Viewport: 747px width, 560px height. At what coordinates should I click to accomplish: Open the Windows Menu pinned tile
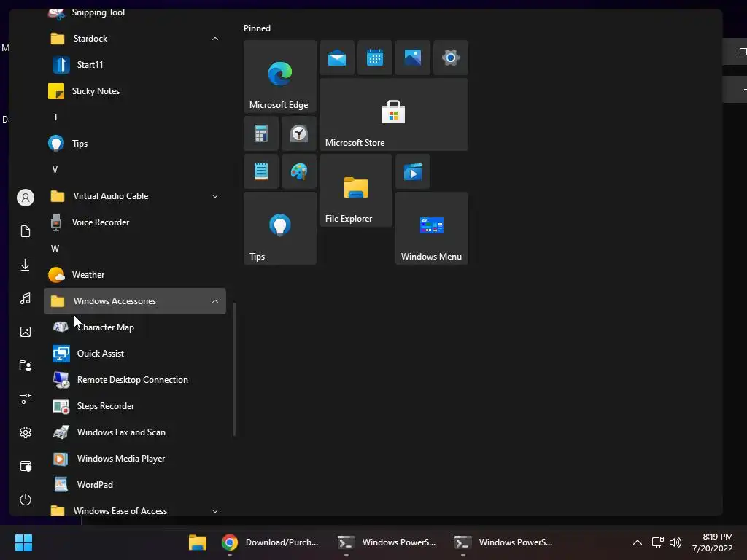[432, 228]
